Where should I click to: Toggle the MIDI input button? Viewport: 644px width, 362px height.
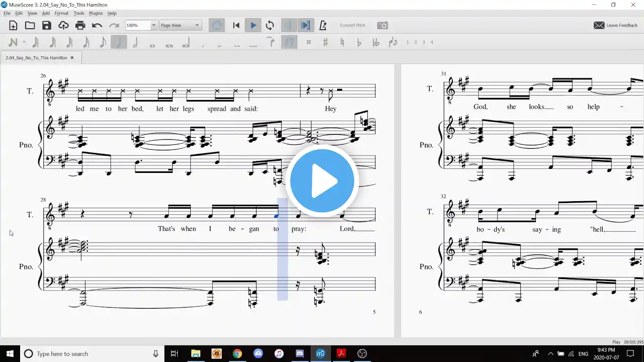[x=217, y=25]
